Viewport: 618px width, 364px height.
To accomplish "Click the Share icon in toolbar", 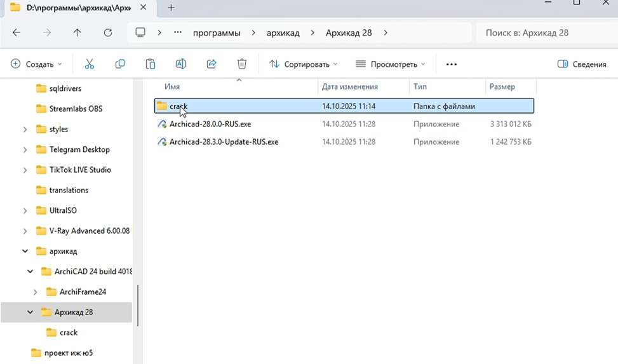I will pos(212,64).
